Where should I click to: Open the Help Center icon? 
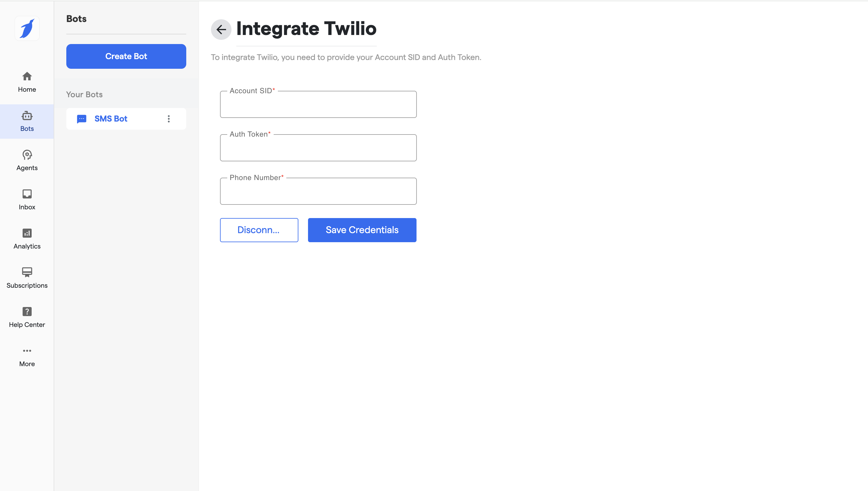point(27,312)
